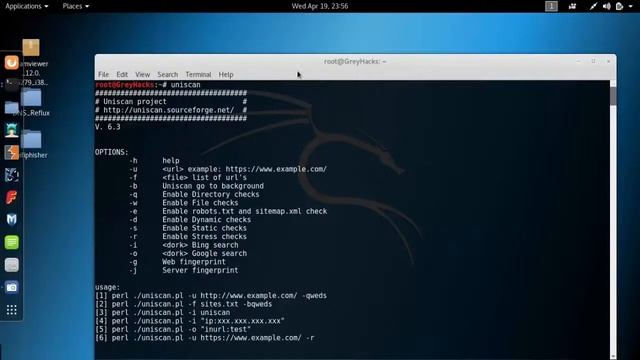Click the screen recorder icon in the top bar
This screenshot has height=360, width=640.
572,6
